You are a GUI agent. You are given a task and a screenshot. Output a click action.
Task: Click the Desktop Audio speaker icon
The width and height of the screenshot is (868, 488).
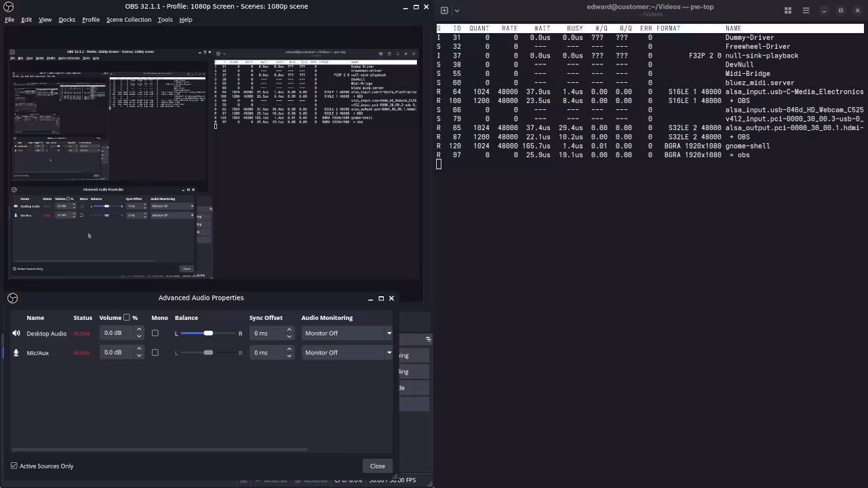click(16, 333)
